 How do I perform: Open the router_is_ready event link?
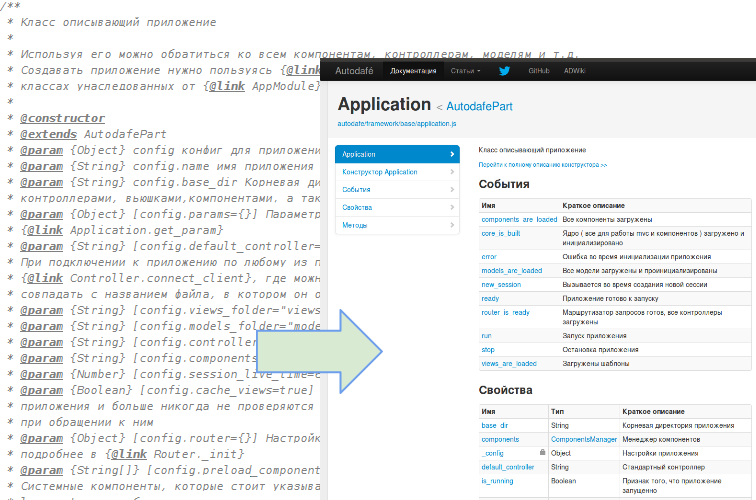click(505, 313)
